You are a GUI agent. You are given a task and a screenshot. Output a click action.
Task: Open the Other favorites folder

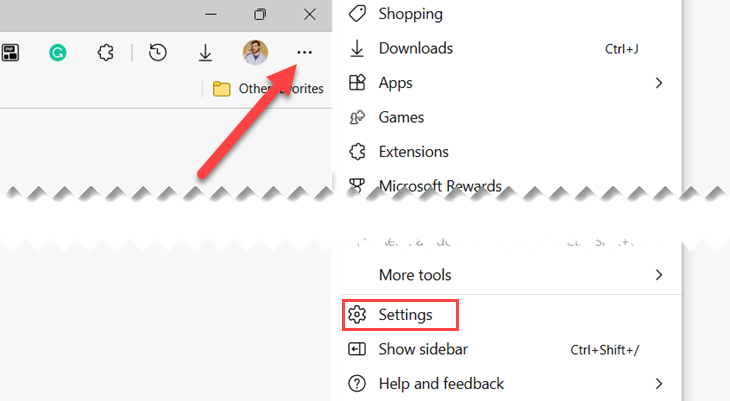[269, 89]
